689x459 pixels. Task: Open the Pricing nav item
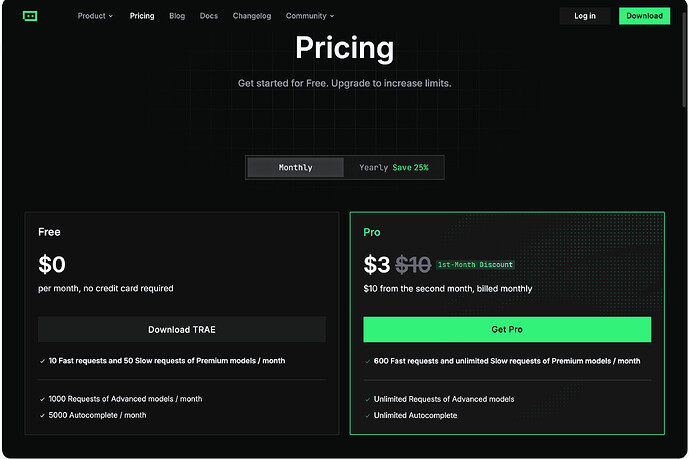coord(142,16)
